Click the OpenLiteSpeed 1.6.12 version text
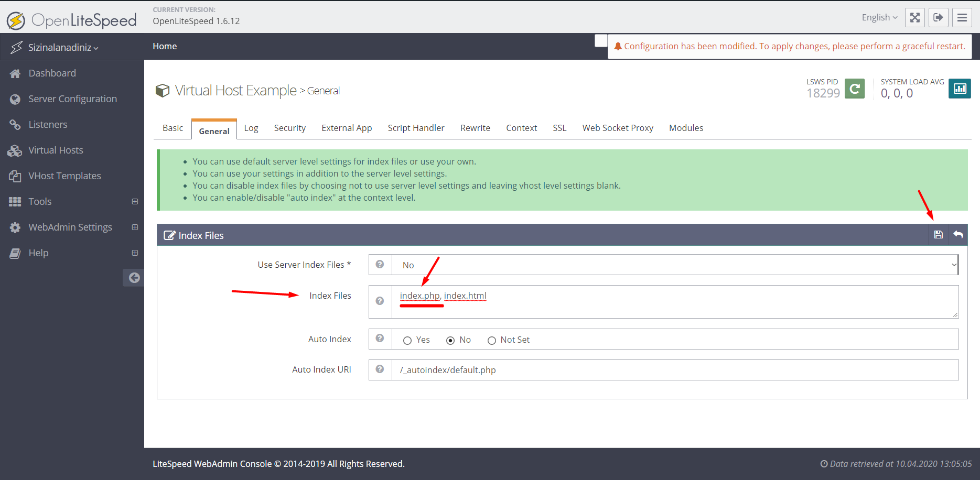 click(x=196, y=21)
